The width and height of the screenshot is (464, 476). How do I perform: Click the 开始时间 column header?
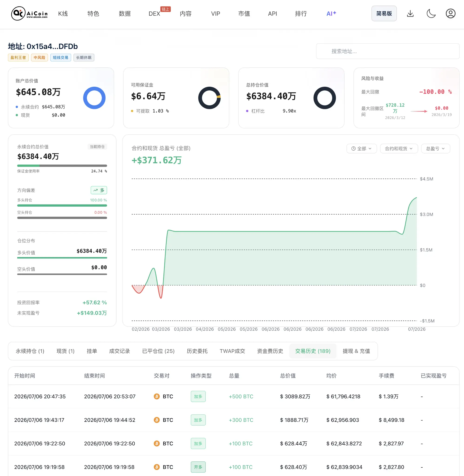25,376
